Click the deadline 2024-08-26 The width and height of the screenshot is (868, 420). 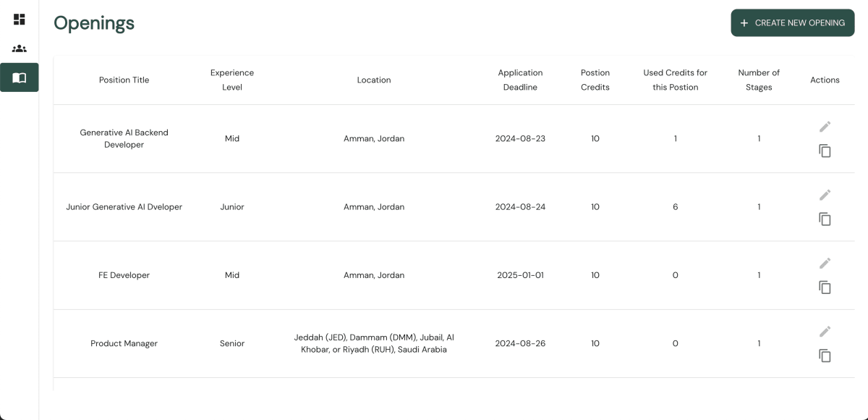520,343
